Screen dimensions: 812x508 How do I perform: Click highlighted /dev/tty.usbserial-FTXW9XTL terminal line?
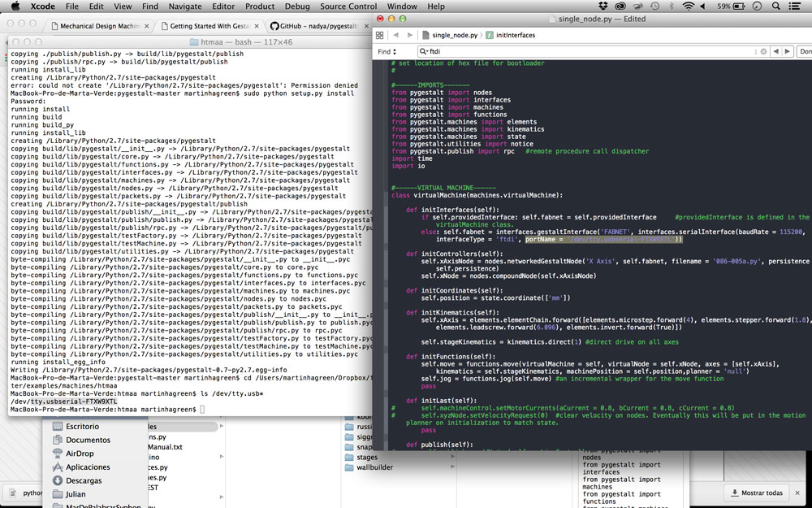tap(63, 402)
